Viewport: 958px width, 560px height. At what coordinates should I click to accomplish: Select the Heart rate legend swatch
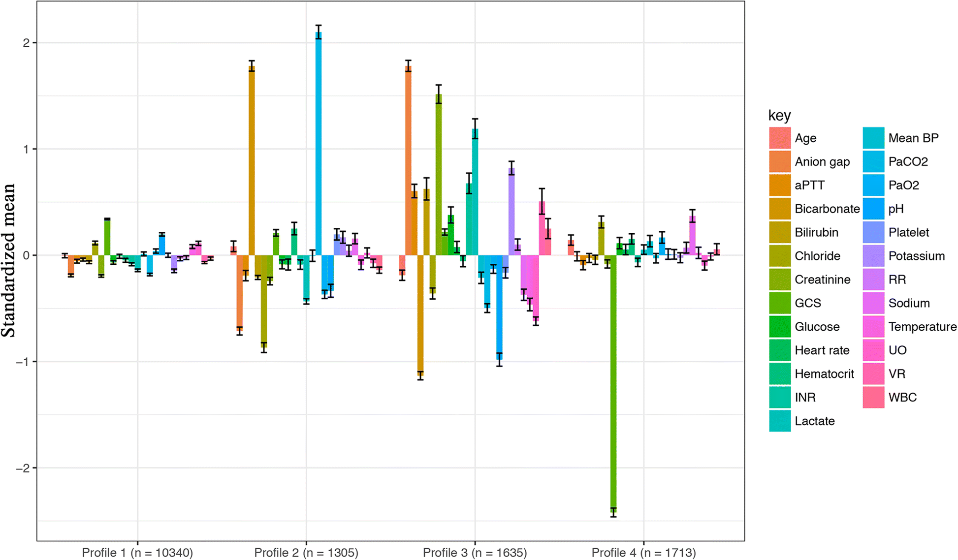(x=780, y=350)
